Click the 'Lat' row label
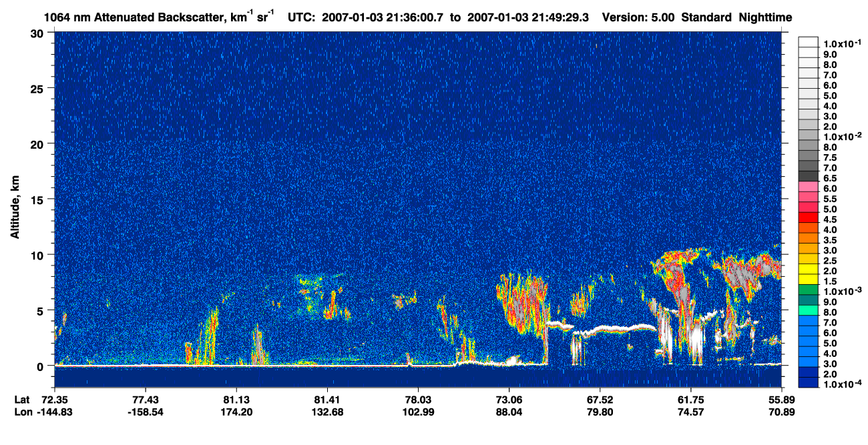This screenshot has height=445, width=868. pyautogui.click(x=21, y=400)
